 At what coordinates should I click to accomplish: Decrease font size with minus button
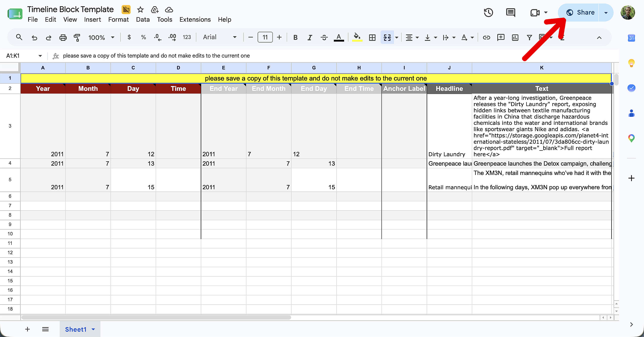pos(250,38)
